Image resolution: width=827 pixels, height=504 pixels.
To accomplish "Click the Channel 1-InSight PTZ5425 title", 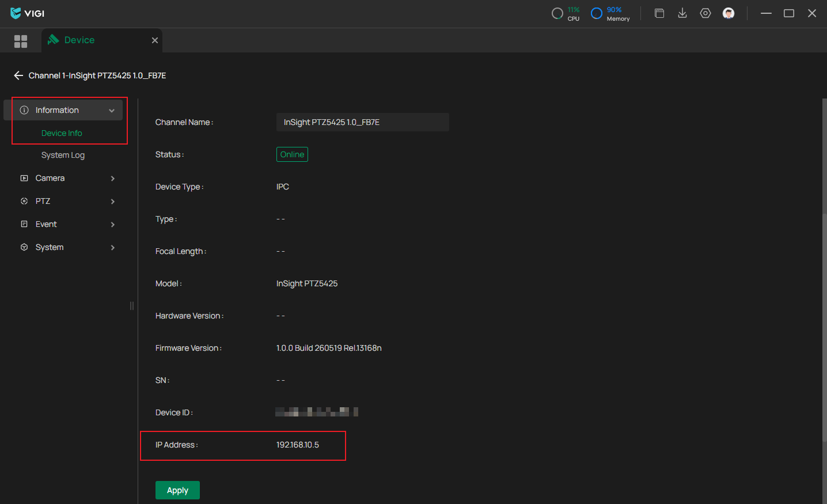I will [97, 75].
